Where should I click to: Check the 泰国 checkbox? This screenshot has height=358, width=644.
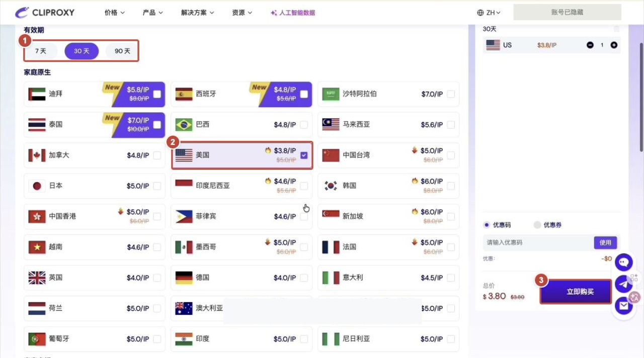157,125
